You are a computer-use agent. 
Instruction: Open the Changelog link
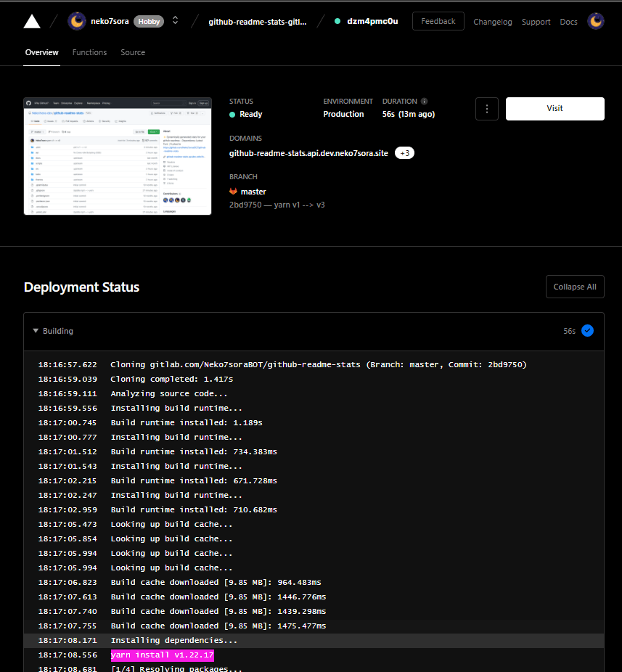(x=493, y=22)
